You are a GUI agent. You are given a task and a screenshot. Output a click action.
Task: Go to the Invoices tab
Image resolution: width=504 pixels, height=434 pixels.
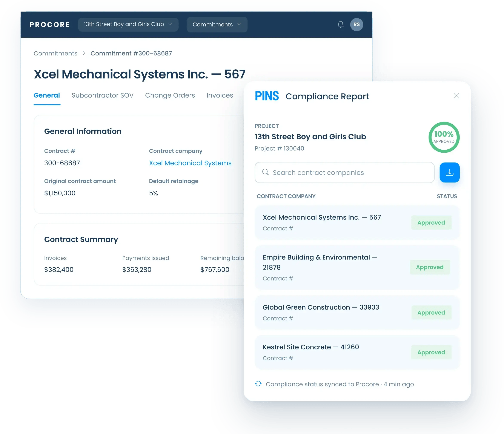coord(220,95)
